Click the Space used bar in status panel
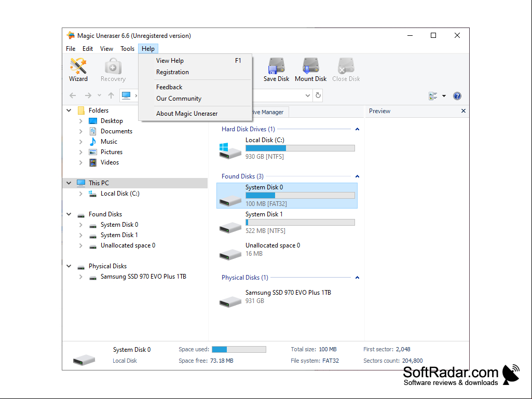This screenshot has height=399, width=532. tap(239, 350)
